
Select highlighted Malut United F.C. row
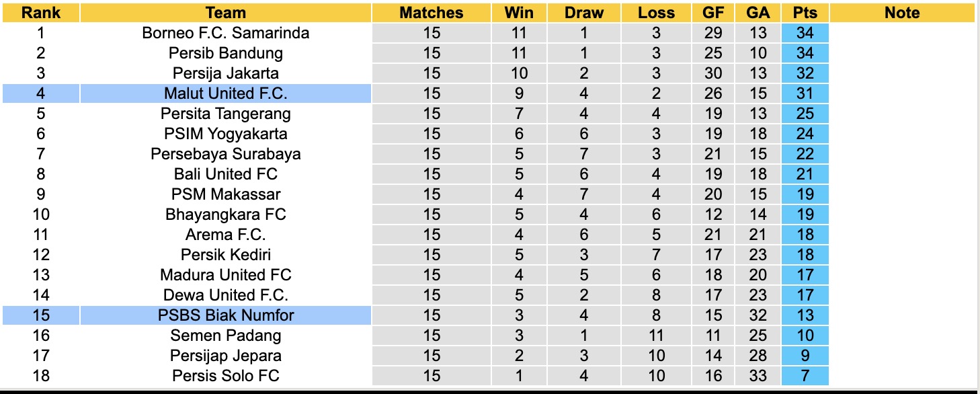[x=226, y=93]
